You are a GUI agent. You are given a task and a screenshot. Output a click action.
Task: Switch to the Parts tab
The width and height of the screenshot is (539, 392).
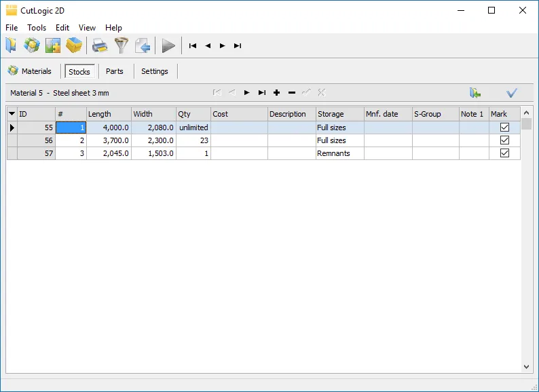115,71
